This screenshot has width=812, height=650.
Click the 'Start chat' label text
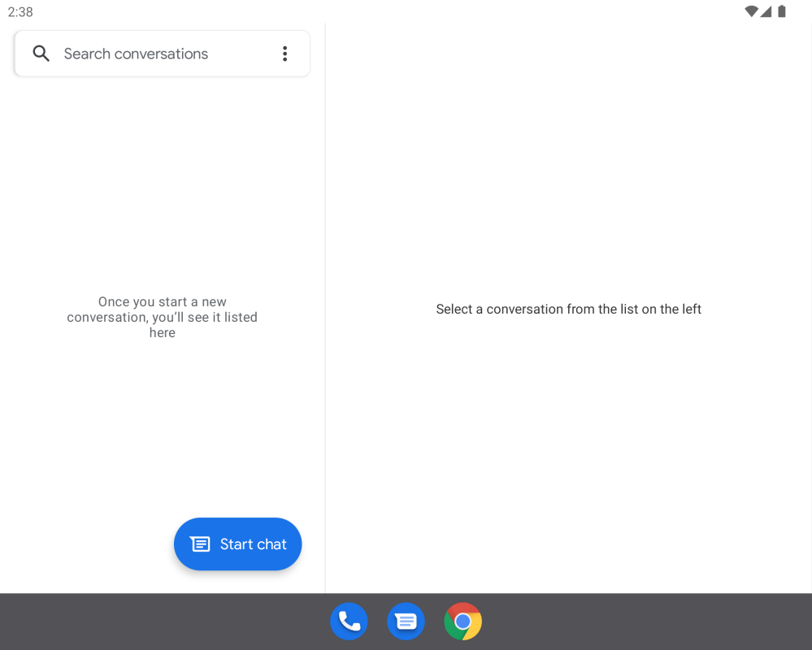tap(253, 544)
